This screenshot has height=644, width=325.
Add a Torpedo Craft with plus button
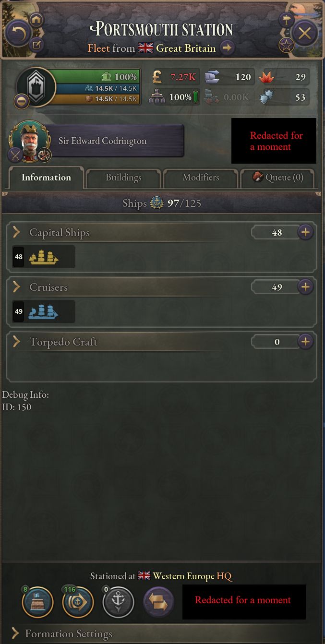coord(305,342)
